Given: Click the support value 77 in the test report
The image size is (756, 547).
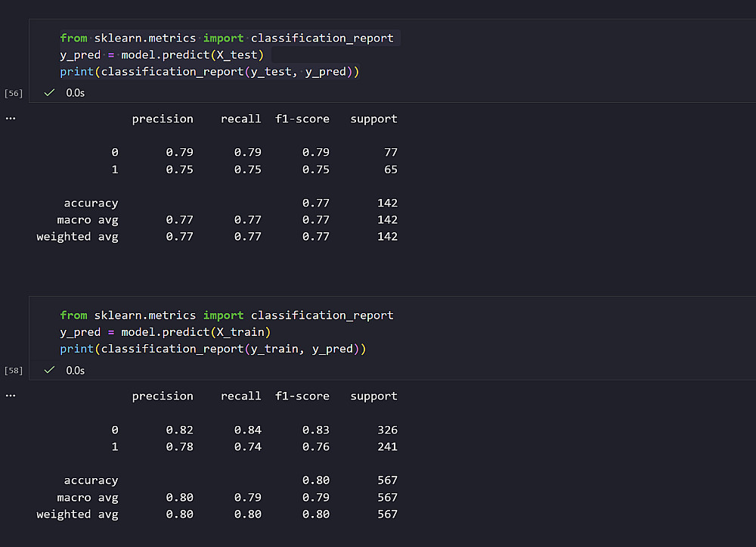Looking at the screenshot, I should coord(390,152).
